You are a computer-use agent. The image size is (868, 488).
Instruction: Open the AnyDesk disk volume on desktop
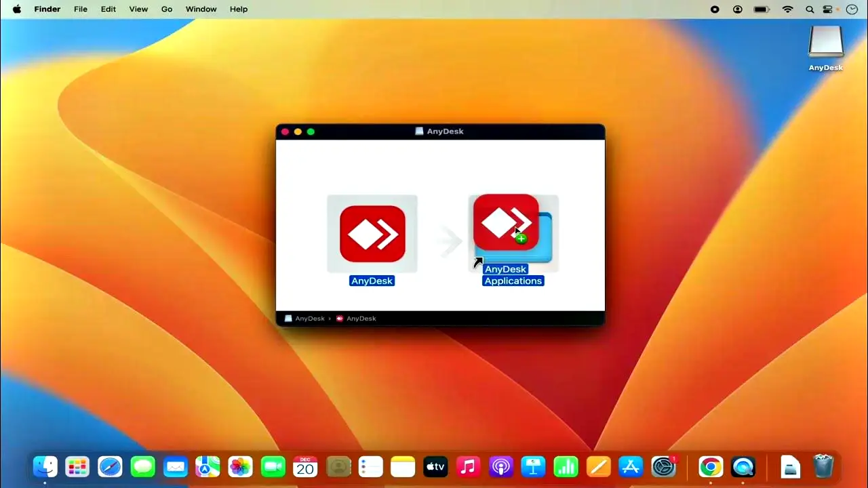[x=825, y=43]
